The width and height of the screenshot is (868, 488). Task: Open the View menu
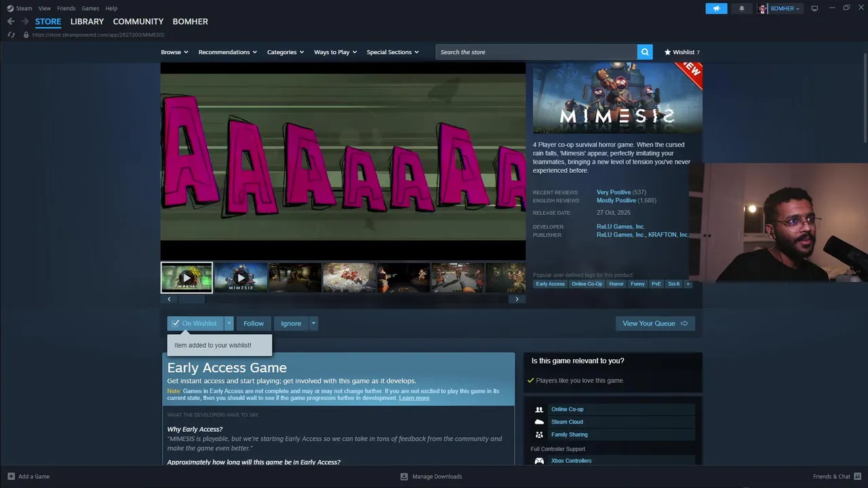[45, 8]
